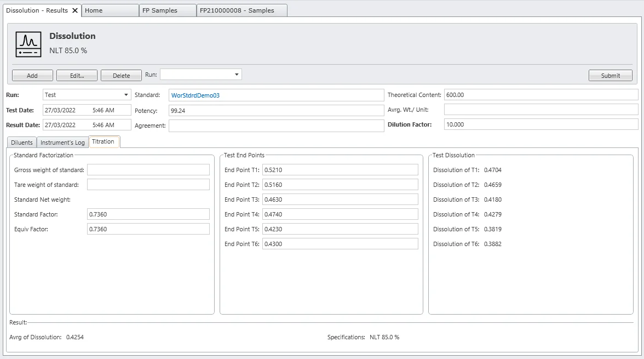
Task: Click the End Point T1 input field
Action: [340, 170]
